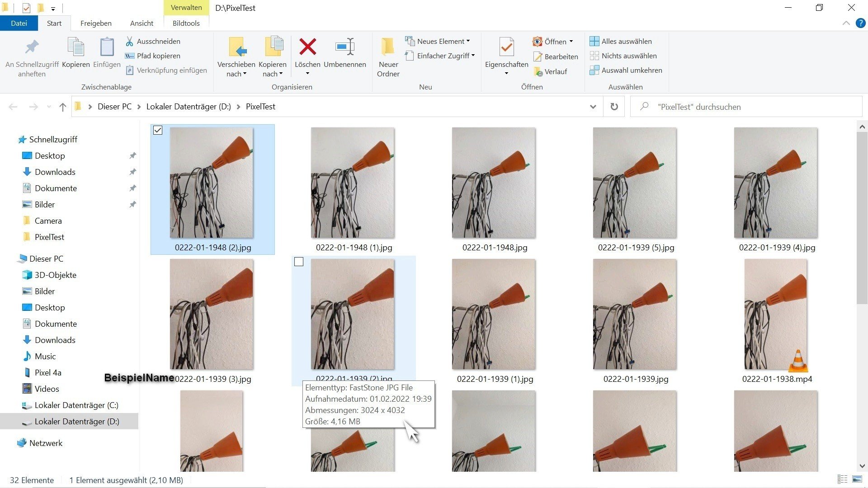
Task: Click the Verwalten contextual tab
Action: coord(186,8)
